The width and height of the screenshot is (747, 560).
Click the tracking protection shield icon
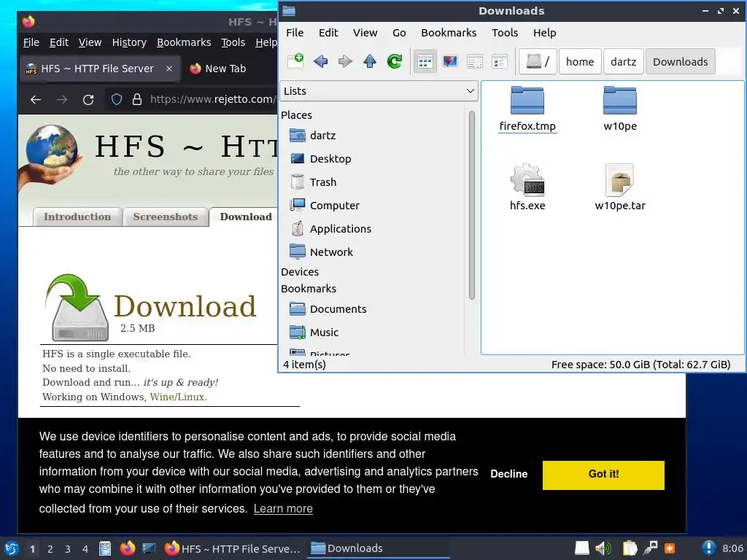117,99
